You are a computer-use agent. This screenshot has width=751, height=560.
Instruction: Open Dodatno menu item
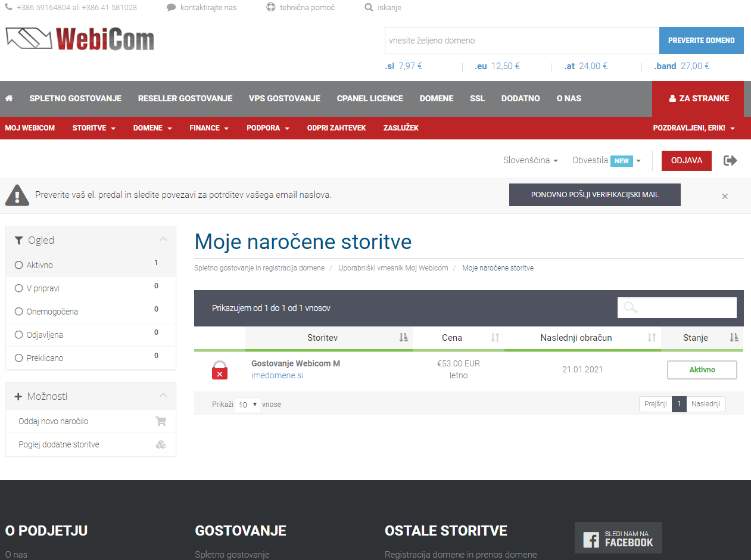tap(521, 98)
